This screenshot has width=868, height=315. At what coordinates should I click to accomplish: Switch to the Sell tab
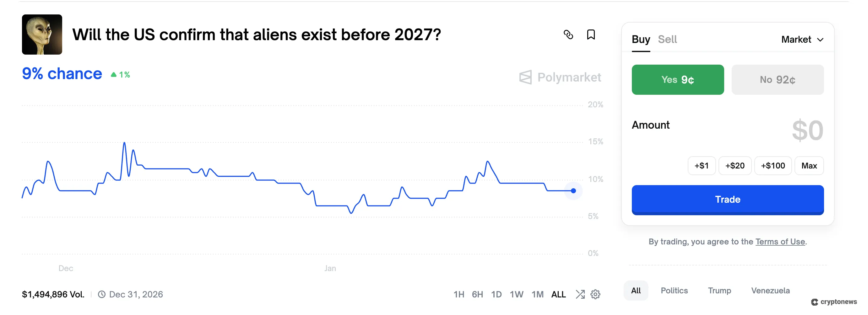click(x=667, y=40)
